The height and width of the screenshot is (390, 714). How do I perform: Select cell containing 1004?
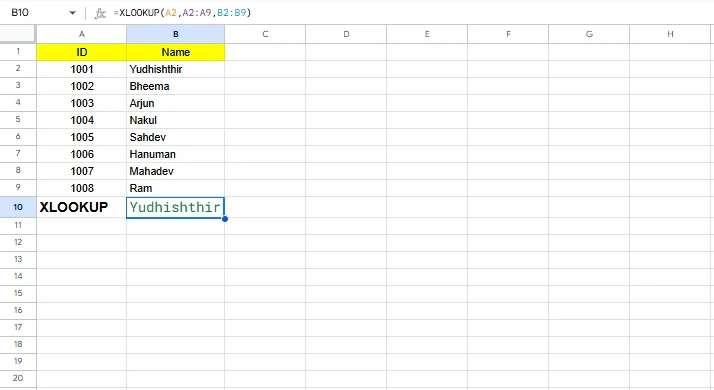click(x=82, y=120)
